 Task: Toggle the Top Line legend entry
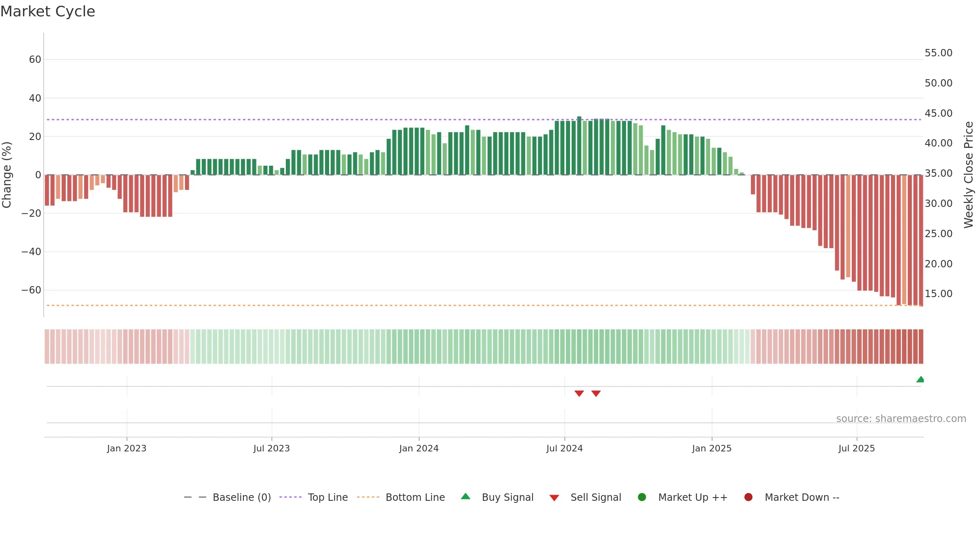pos(314,497)
